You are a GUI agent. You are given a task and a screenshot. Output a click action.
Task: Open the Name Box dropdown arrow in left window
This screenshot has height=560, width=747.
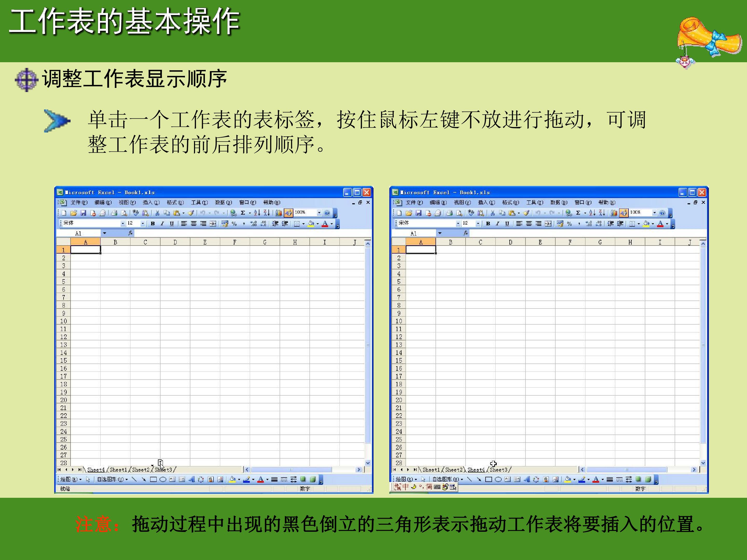coord(104,233)
